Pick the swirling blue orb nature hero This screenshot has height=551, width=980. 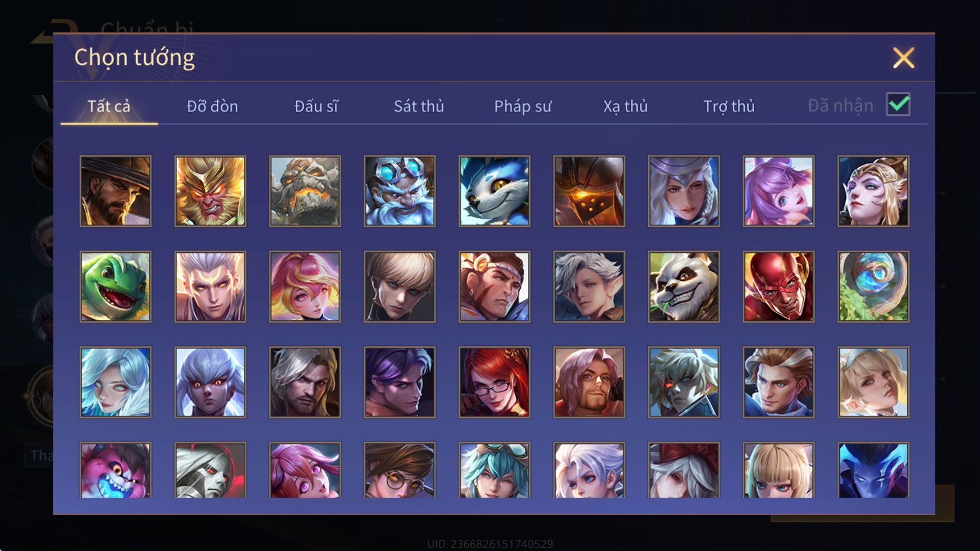(x=873, y=287)
